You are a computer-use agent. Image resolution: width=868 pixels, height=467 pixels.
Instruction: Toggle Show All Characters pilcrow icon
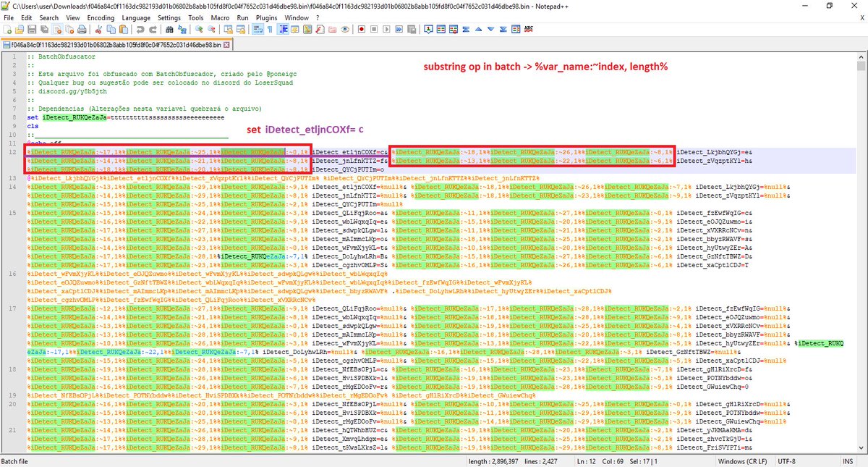click(x=270, y=30)
